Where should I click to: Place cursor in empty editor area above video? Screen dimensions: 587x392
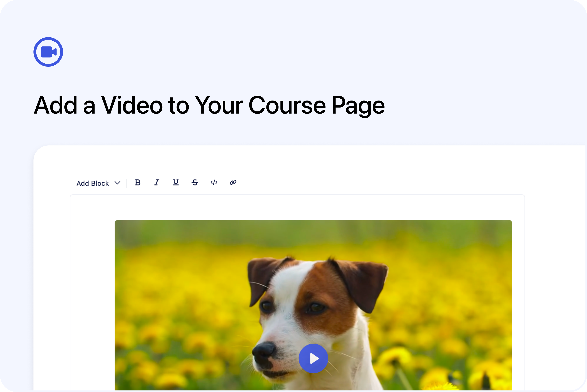(297, 207)
